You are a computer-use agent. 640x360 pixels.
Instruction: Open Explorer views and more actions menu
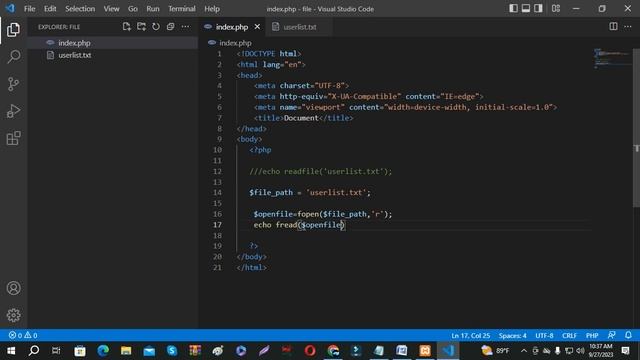coord(185,27)
